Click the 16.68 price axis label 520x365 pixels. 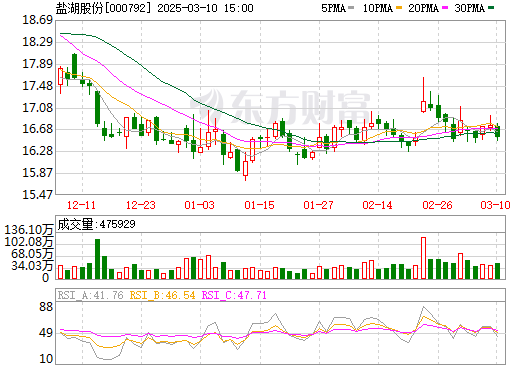point(37,129)
